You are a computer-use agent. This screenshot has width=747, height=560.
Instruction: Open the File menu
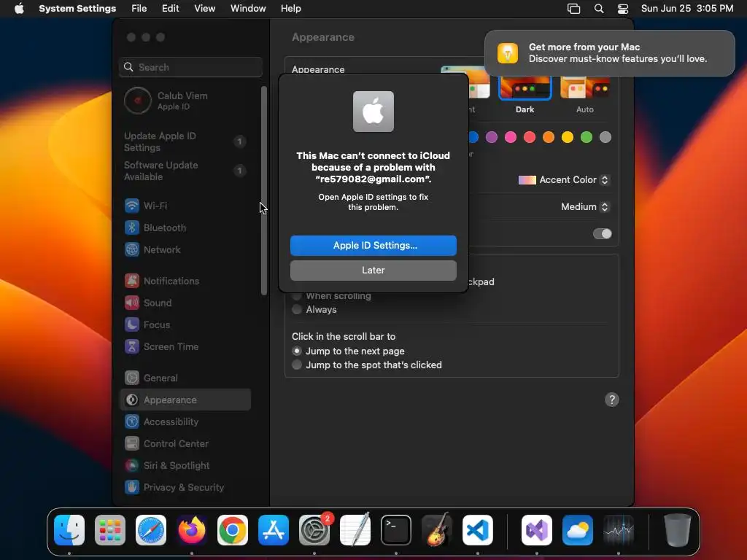[139, 9]
